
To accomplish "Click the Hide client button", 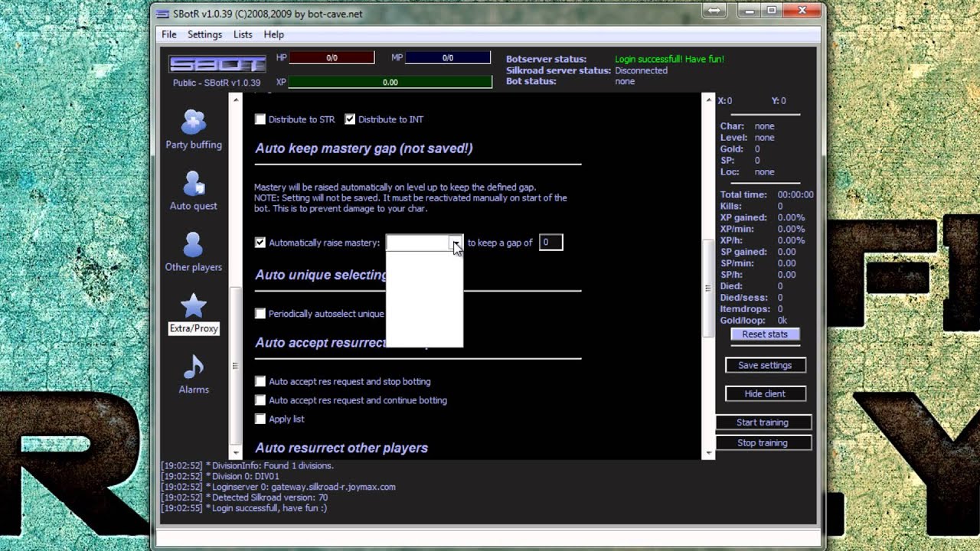I will (x=765, y=393).
